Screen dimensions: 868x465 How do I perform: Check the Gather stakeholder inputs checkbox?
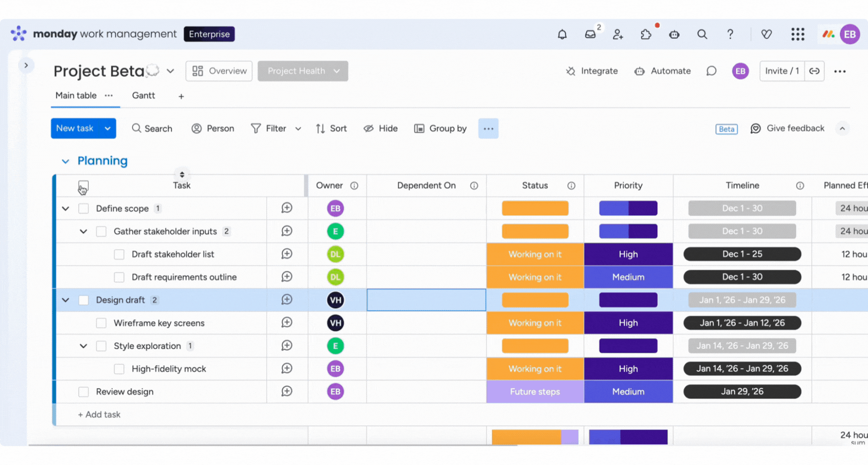[101, 232]
